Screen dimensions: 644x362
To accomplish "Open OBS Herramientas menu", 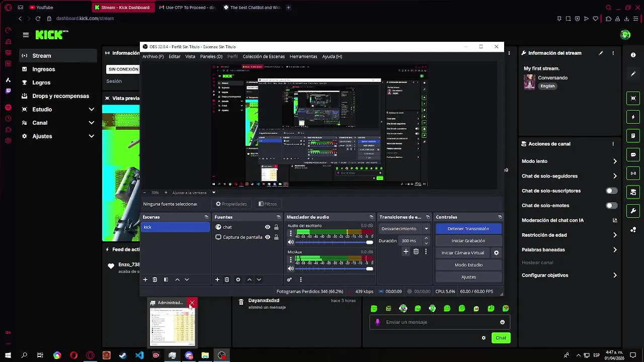I will pos(303,57).
